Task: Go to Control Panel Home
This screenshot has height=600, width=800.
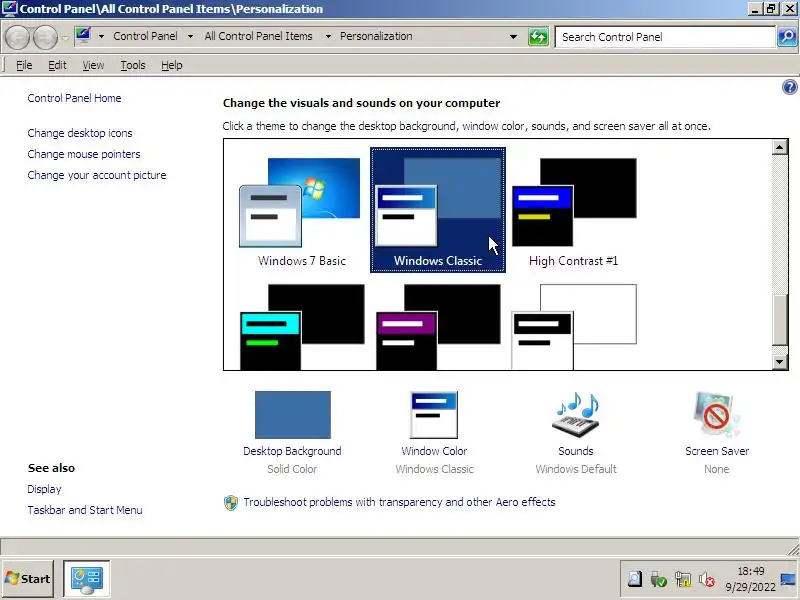Action: (74, 98)
